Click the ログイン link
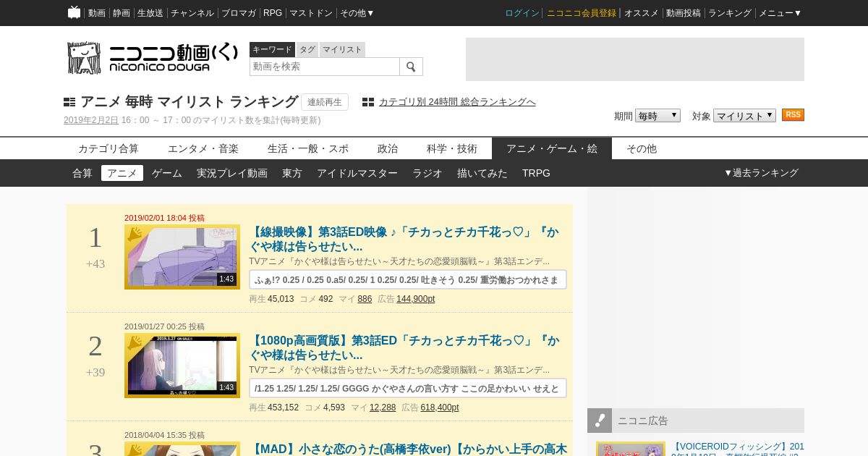Image resolution: width=868 pixels, height=456 pixels. (522, 13)
